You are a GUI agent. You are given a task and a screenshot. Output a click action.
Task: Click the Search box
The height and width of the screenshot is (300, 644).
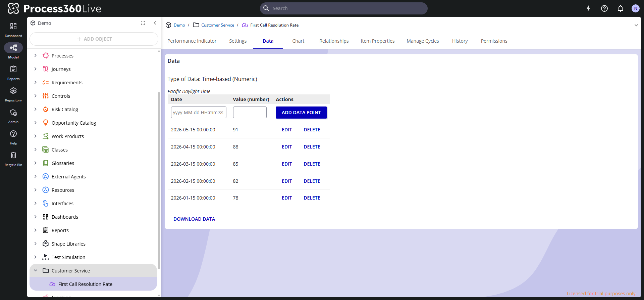[x=343, y=8]
